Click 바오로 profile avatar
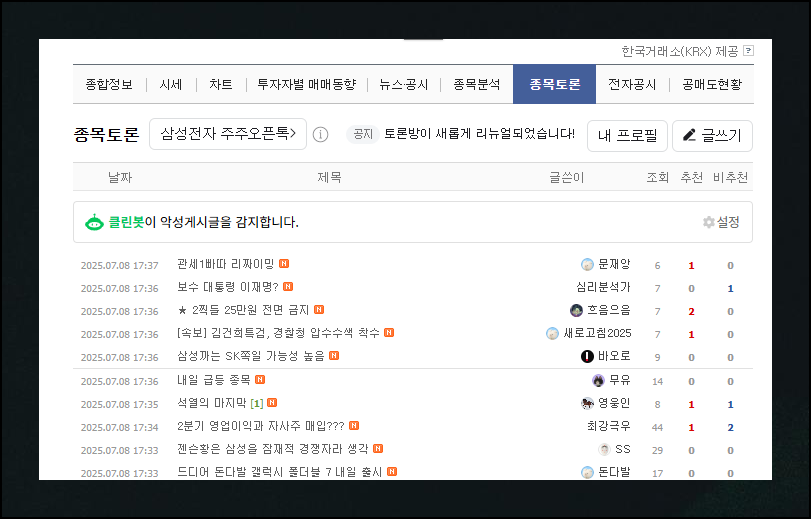This screenshot has width=811, height=519. click(587, 357)
